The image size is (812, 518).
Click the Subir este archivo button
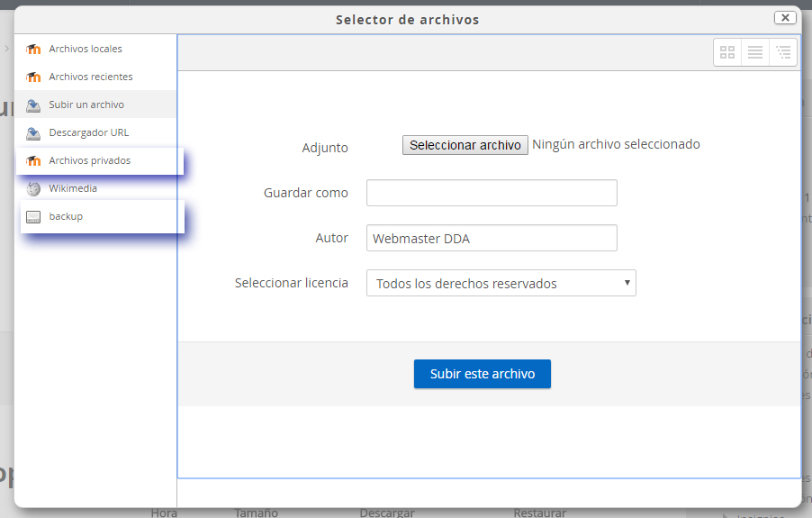tap(483, 374)
